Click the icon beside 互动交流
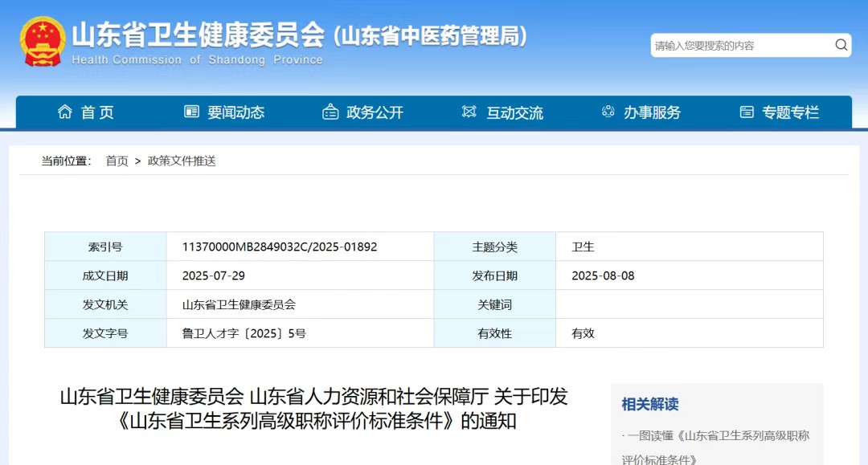The width and height of the screenshot is (868, 465). point(469,112)
